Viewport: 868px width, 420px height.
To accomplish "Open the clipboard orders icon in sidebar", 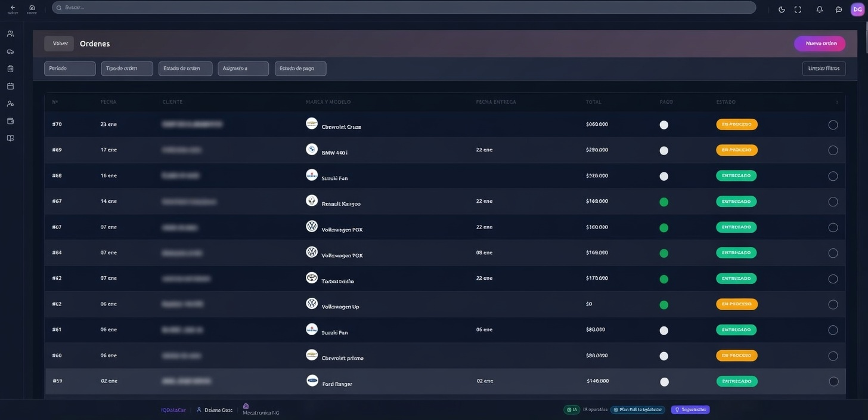I will click(10, 69).
